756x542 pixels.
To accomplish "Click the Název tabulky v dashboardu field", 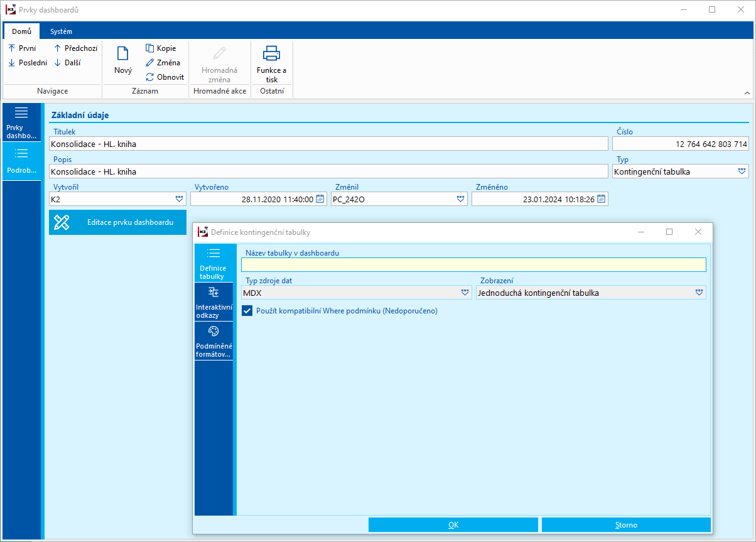I will pos(473,265).
